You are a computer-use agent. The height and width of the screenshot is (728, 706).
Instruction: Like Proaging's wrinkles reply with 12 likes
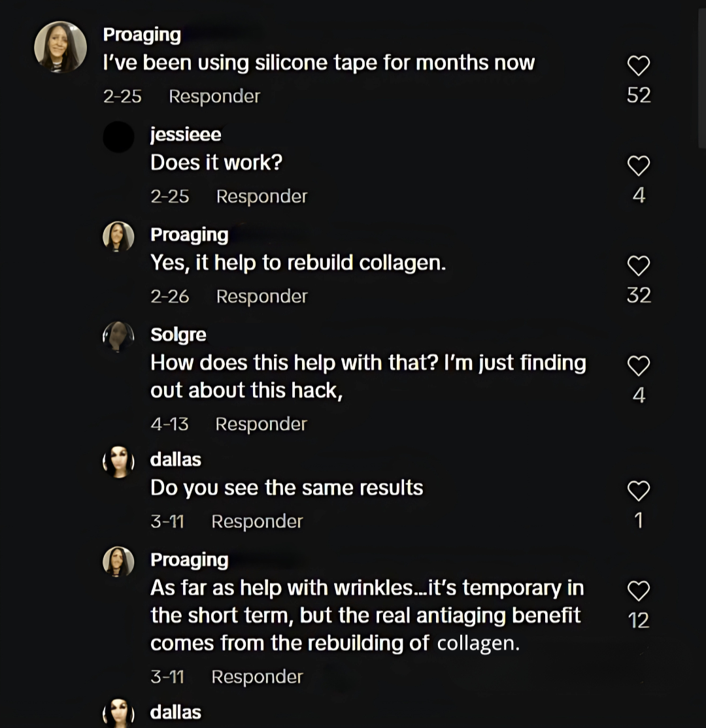[x=638, y=591]
